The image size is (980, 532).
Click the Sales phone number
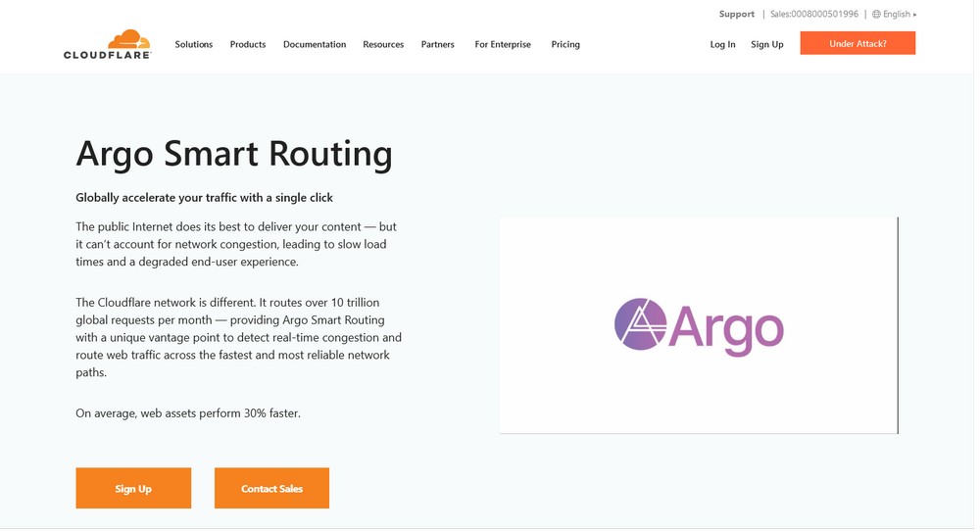814,14
